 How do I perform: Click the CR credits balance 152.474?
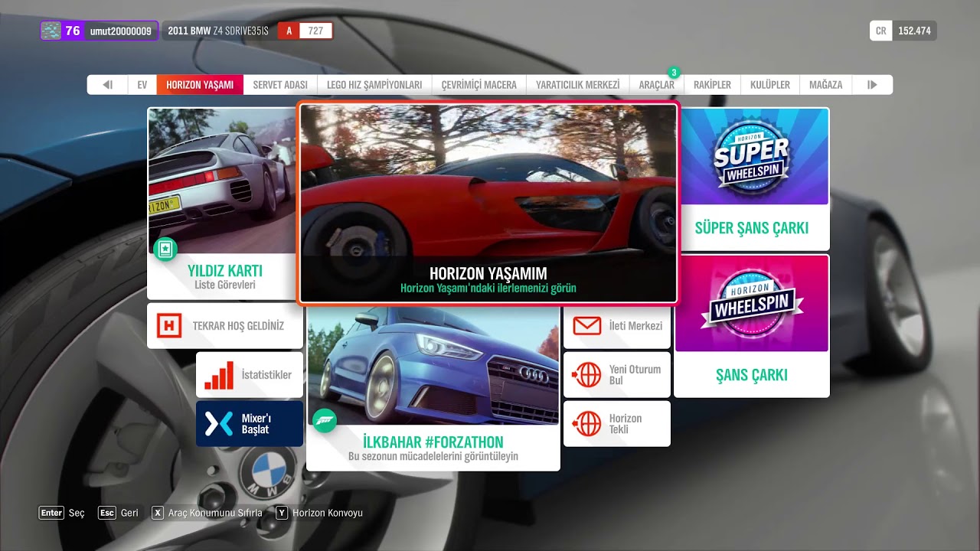pos(903,31)
